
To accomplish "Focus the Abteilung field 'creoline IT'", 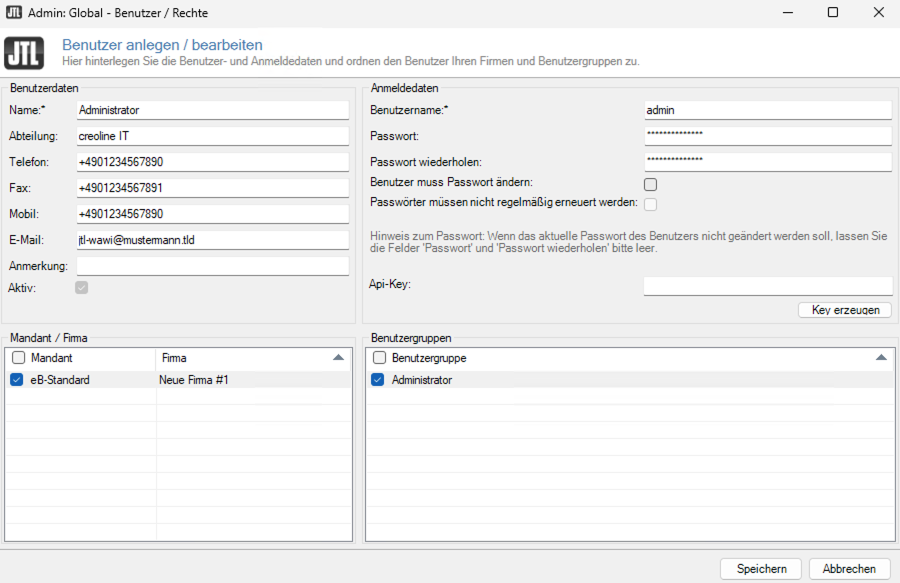I will point(212,136).
